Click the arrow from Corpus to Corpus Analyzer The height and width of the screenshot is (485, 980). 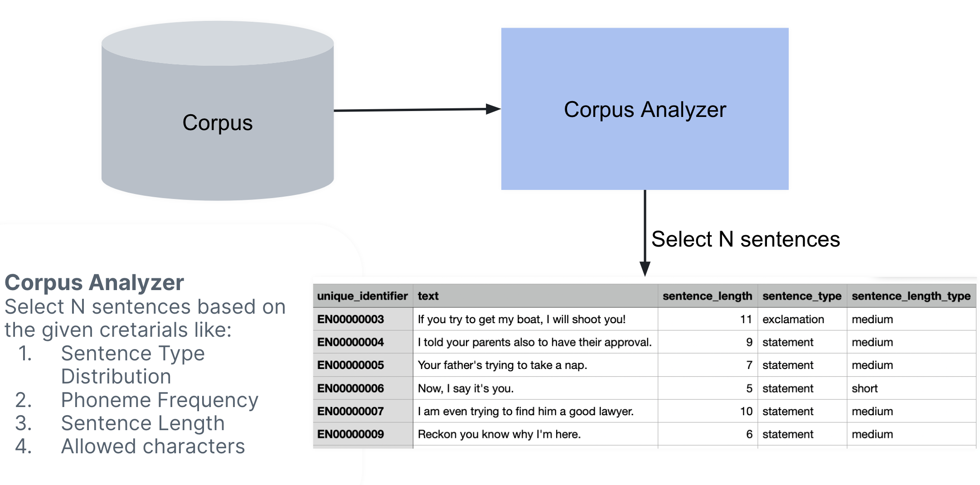tap(417, 109)
